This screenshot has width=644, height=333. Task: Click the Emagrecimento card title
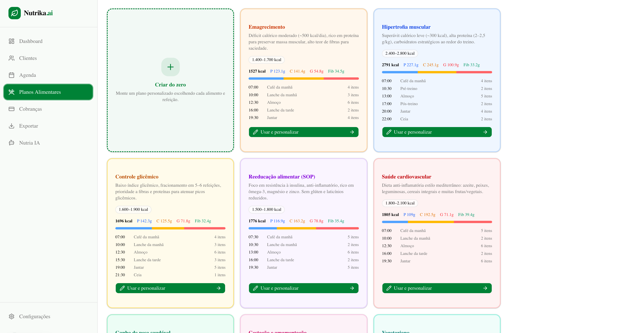click(x=267, y=27)
